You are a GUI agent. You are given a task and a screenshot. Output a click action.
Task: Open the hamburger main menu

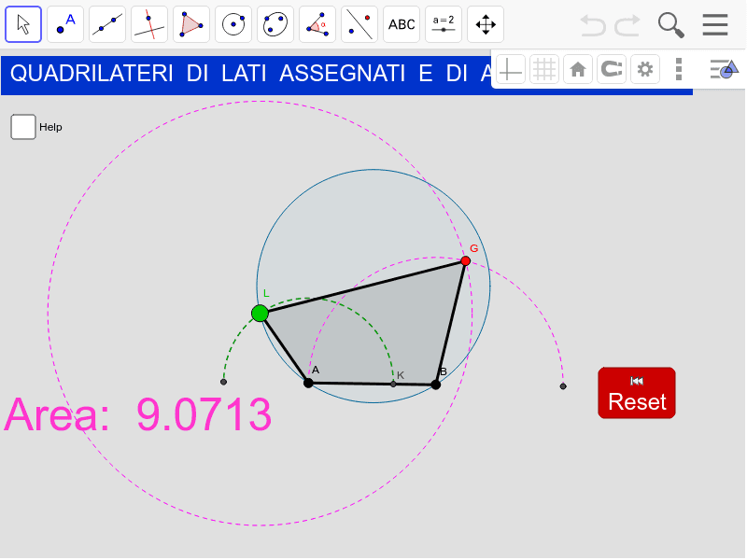[715, 25]
